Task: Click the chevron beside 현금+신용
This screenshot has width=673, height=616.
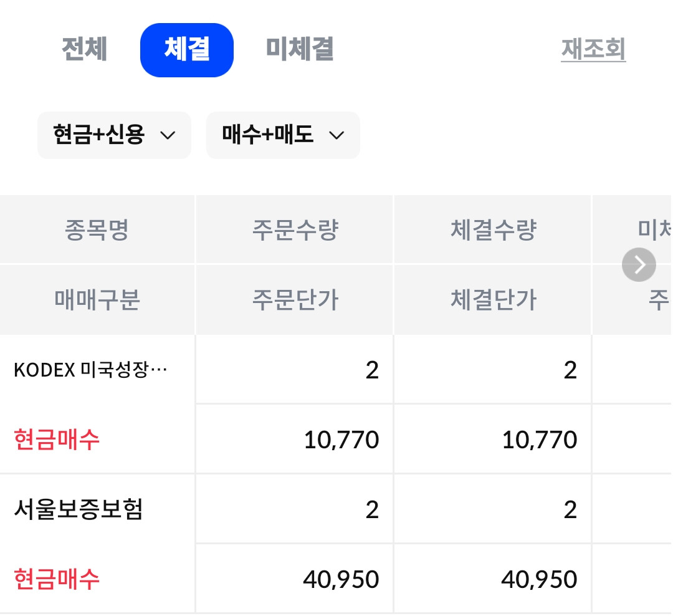Action: (x=168, y=136)
